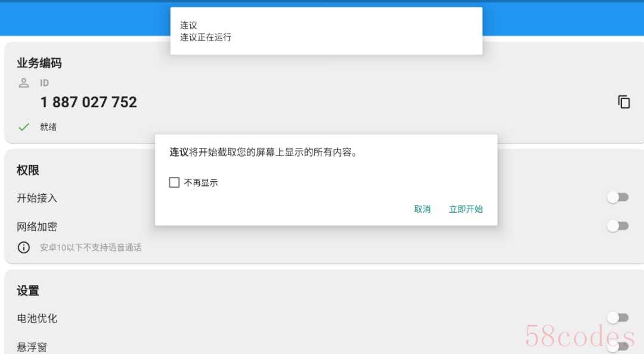The height and width of the screenshot is (354, 644).
Task: Confirm with the 立即开始 button
Action: (466, 209)
